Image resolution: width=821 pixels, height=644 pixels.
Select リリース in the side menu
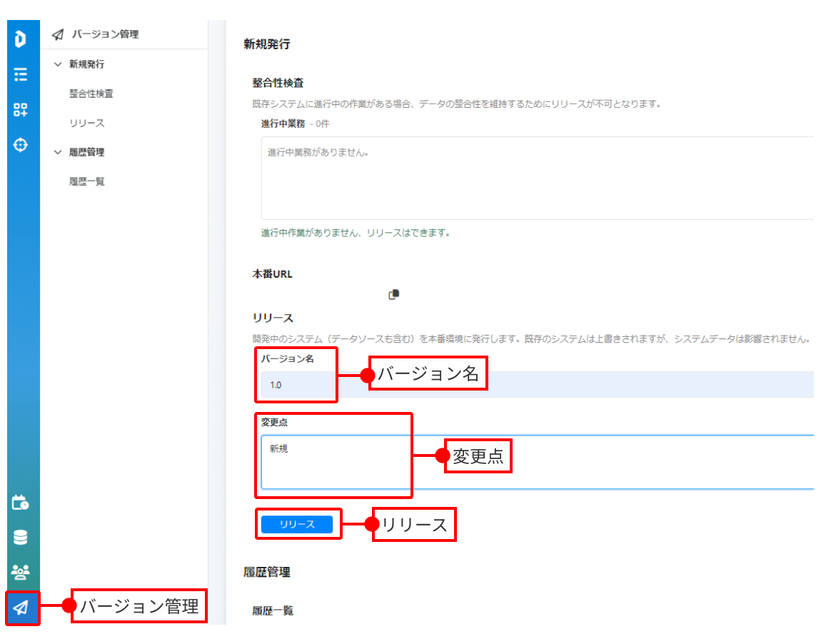(87, 123)
